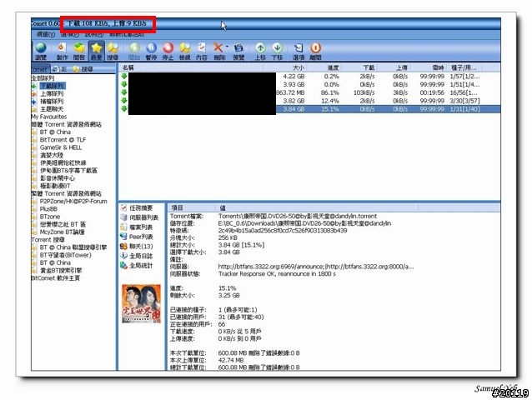Open the 視窗(V) menu
The height and width of the screenshot is (400, 532).
coord(46,34)
